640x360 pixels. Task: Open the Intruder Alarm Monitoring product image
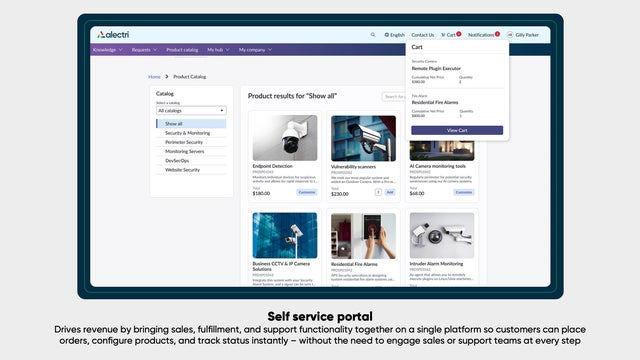(x=442, y=235)
